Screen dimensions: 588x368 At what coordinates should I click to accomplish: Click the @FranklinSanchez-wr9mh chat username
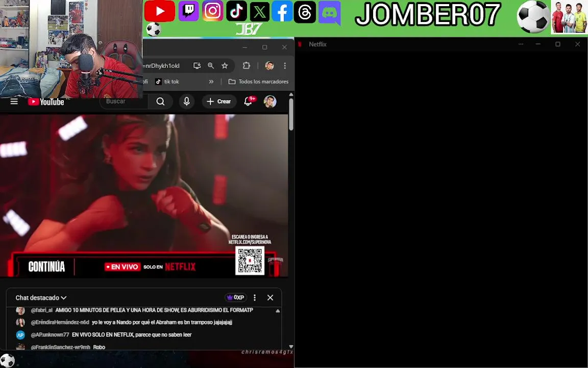tap(60, 347)
